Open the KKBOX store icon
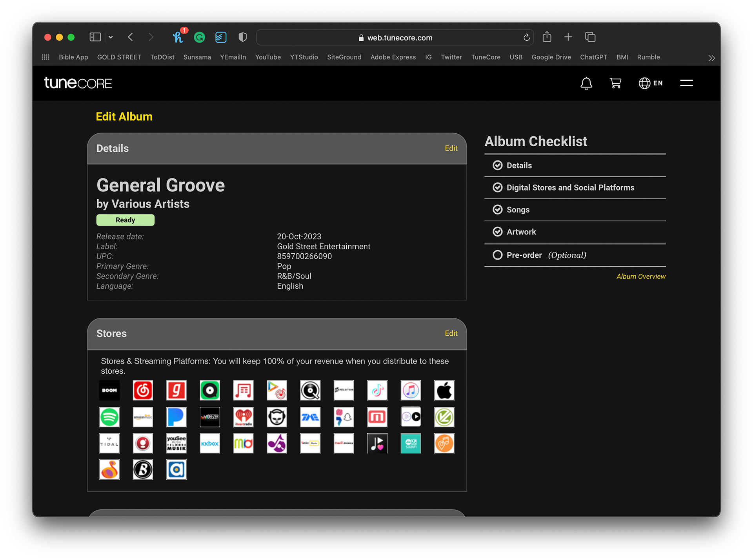The image size is (753, 560). click(210, 444)
